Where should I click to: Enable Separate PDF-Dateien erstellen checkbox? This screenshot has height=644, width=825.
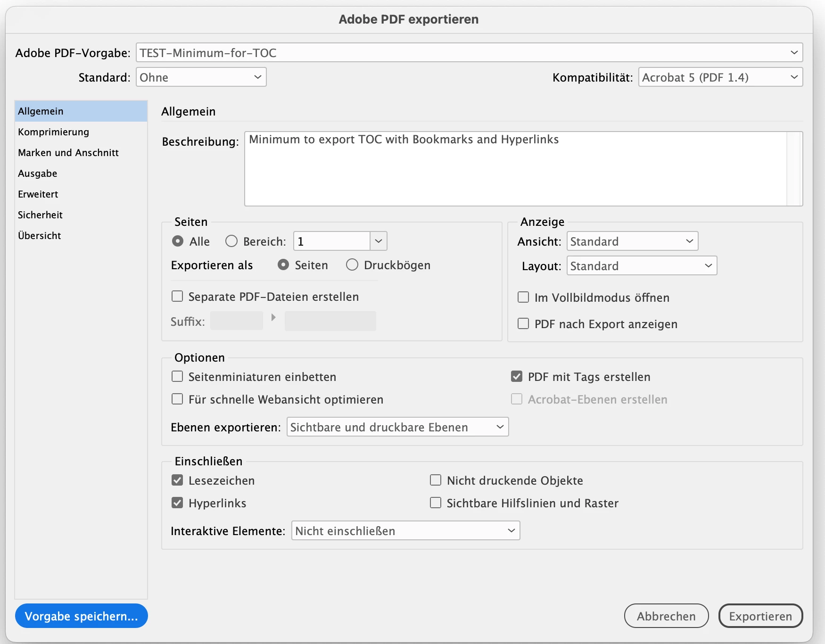[177, 296]
